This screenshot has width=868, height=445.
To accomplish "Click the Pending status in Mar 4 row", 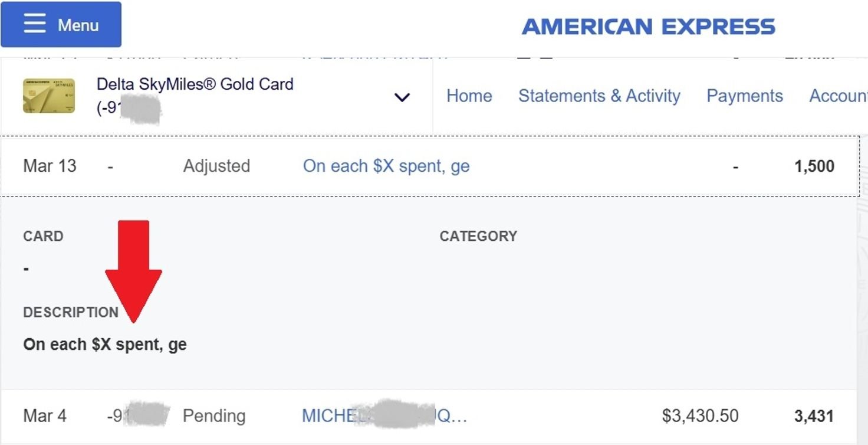I will (214, 415).
